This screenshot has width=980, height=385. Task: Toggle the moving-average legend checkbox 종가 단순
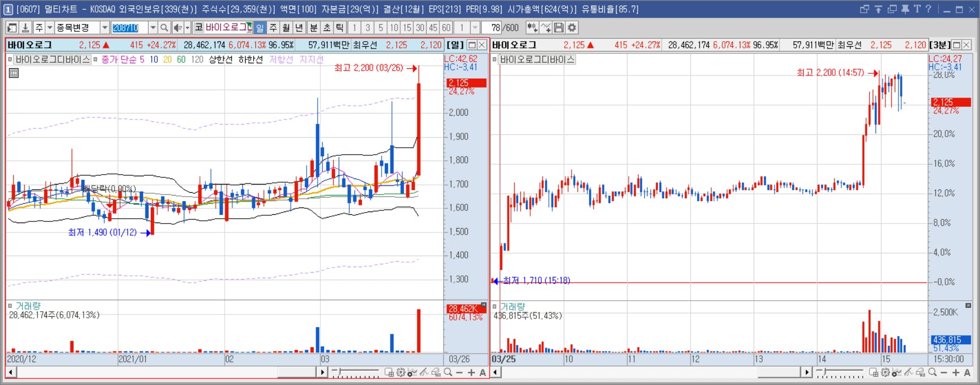point(96,59)
